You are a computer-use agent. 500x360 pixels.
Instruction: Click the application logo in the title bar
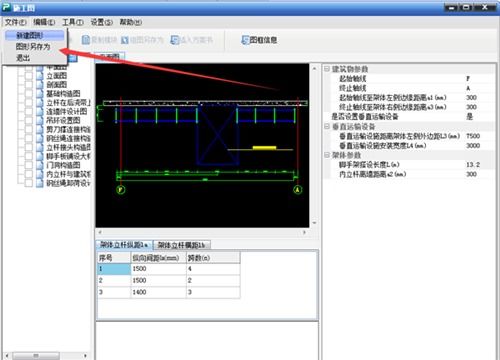click(6, 7)
